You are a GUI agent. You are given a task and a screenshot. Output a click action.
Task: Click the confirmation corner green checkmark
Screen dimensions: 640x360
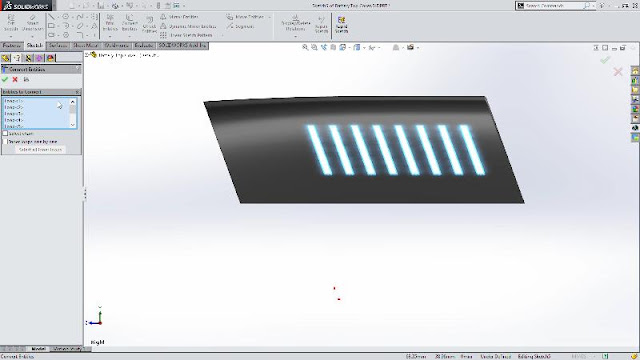click(605, 60)
